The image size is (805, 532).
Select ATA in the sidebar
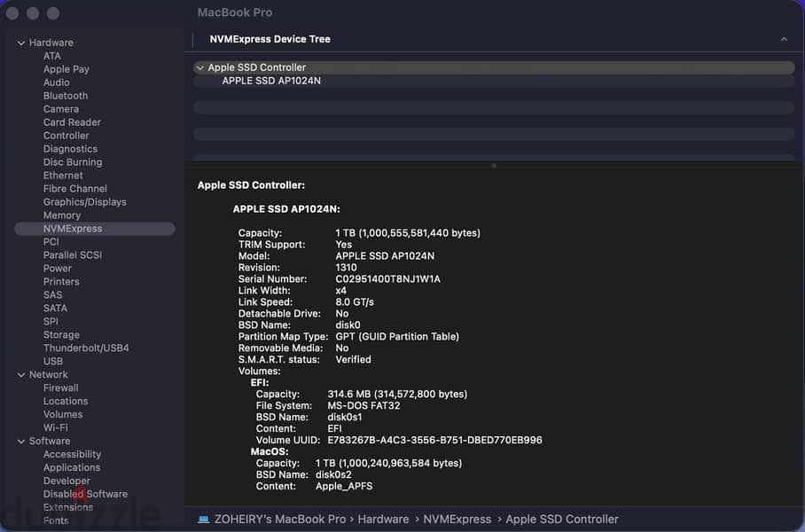point(51,56)
